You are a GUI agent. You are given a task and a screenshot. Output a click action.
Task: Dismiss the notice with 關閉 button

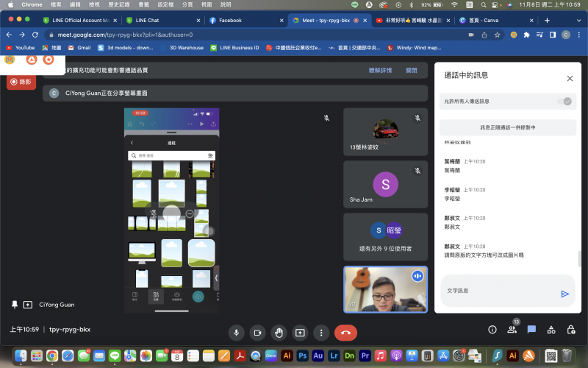[411, 71]
